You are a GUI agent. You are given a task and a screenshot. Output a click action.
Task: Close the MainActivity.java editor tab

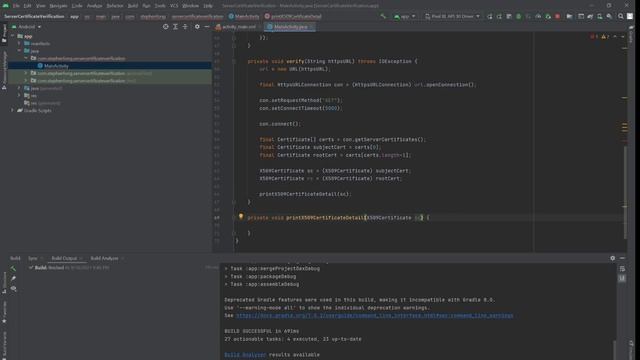pyautogui.click(x=312, y=27)
